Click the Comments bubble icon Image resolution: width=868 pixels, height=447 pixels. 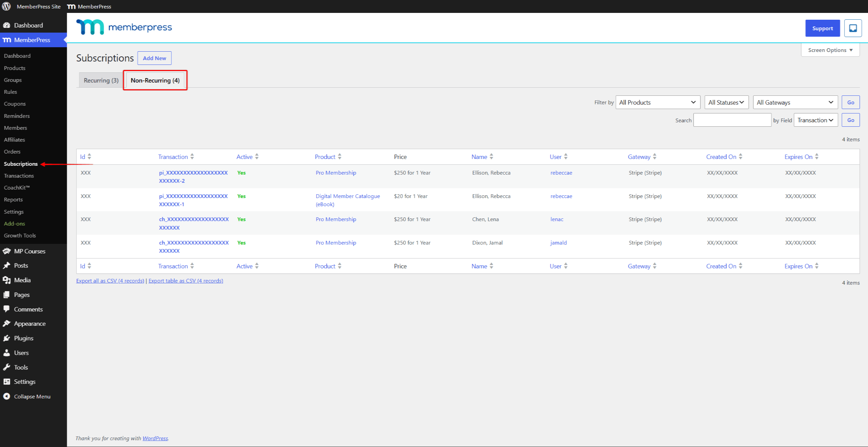(6, 309)
